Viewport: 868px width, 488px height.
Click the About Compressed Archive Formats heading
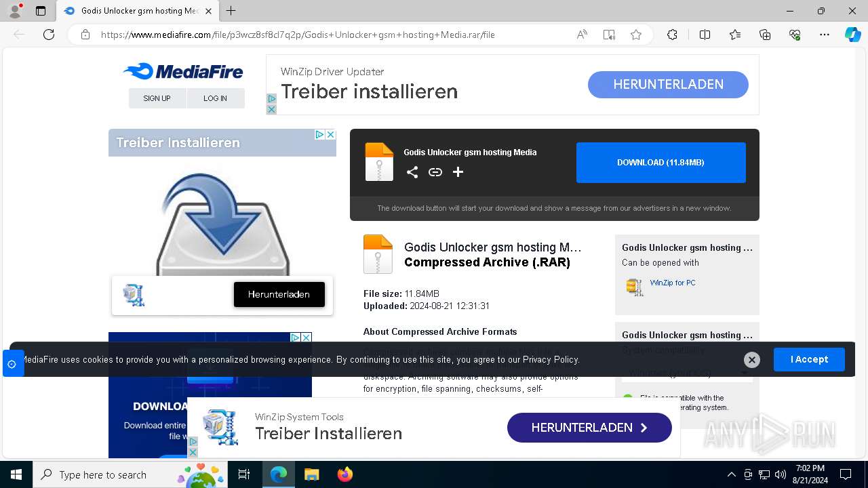[x=440, y=331]
